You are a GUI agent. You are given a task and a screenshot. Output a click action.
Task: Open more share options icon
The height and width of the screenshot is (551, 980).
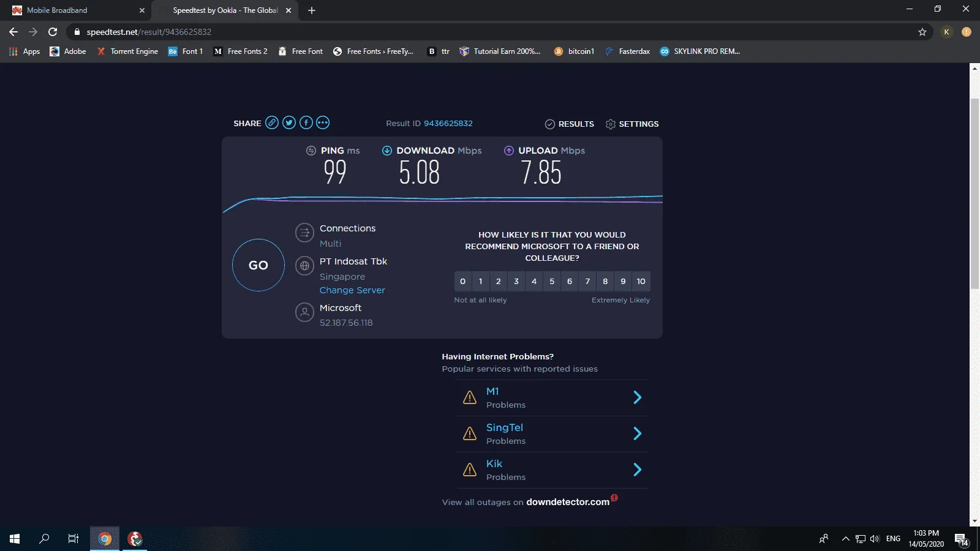[323, 122]
